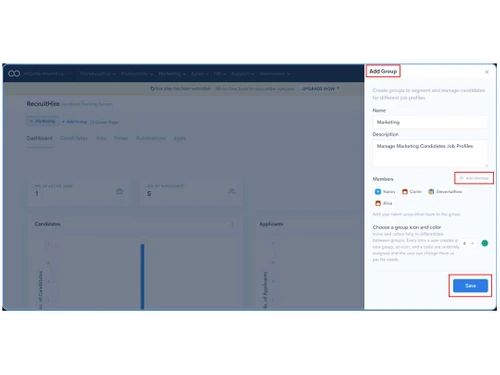Open the Sales menu dropdown
This screenshot has width=500, height=375.
pos(200,74)
